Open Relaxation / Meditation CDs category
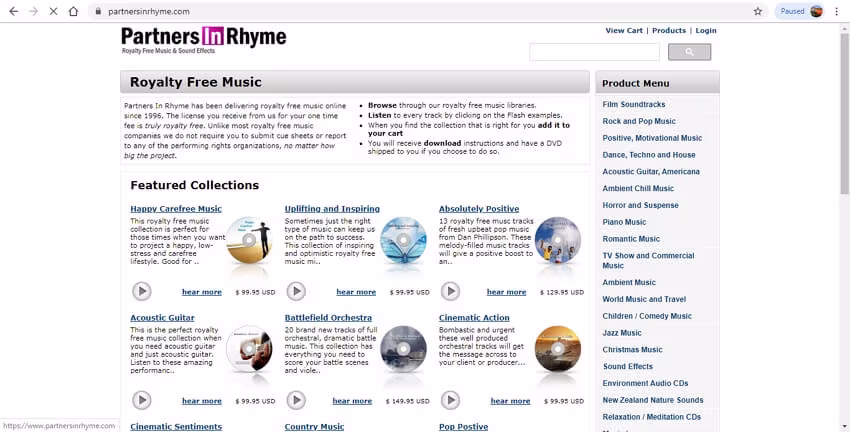The width and height of the screenshot is (850, 432). [652, 416]
